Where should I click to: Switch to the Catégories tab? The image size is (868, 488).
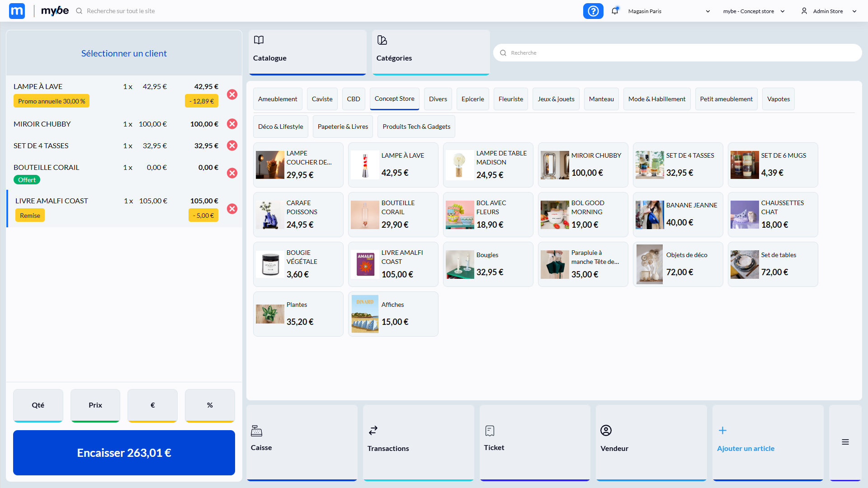click(x=430, y=52)
